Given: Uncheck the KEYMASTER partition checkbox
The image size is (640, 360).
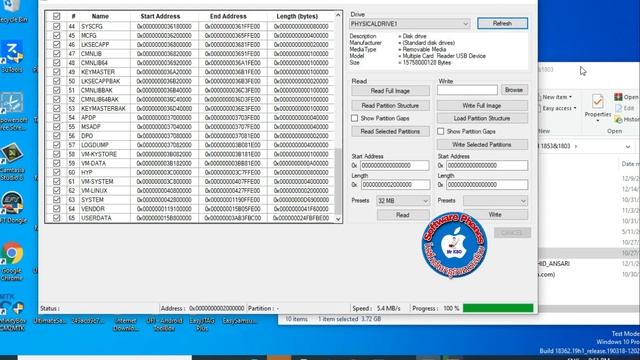Looking at the screenshot, I should pyautogui.click(x=56, y=72).
